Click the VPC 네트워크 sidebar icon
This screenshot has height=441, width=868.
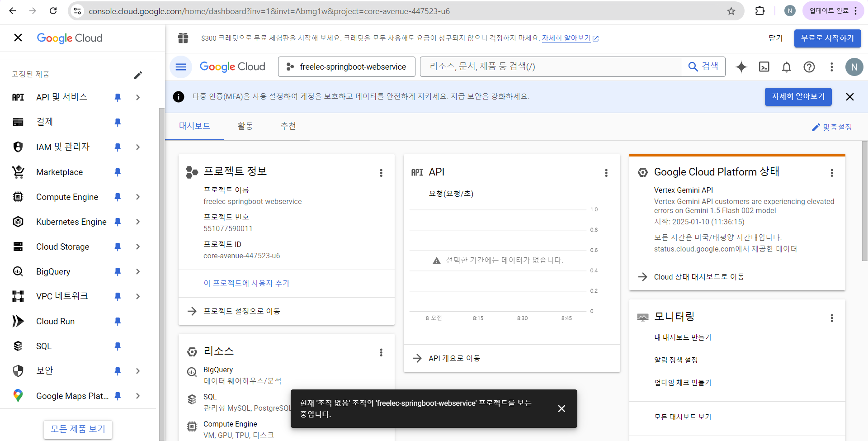click(18, 296)
